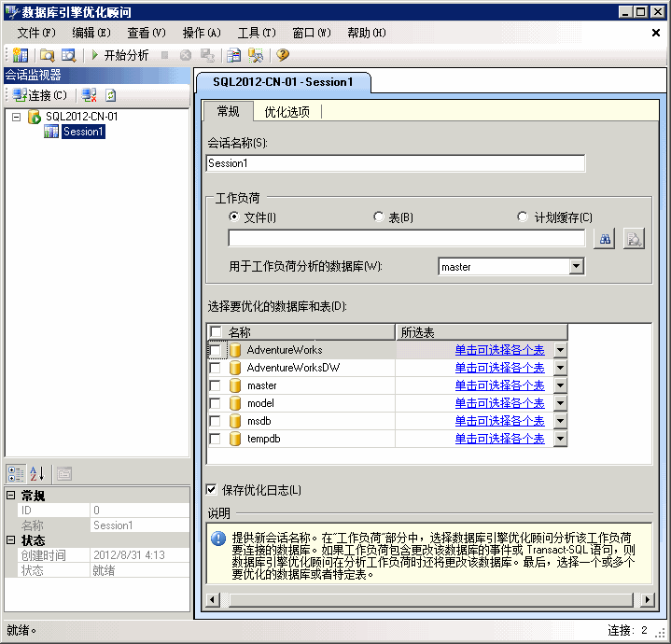Image resolution: width=671 pixels, height=644 pixels.
Task: Open the 帮助(H) menu
Action: [x=367, y=33]
